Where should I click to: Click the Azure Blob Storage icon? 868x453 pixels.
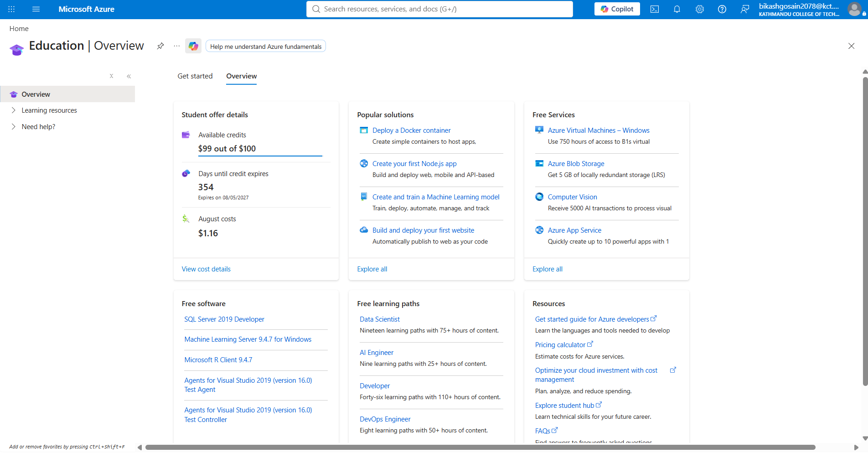coord(539,163)
